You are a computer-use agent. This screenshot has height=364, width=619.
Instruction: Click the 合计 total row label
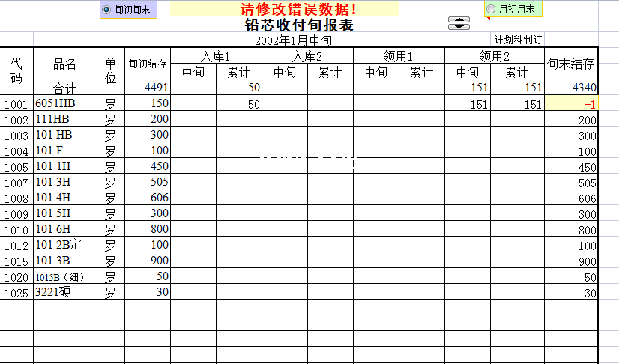[x=65, y=88]
